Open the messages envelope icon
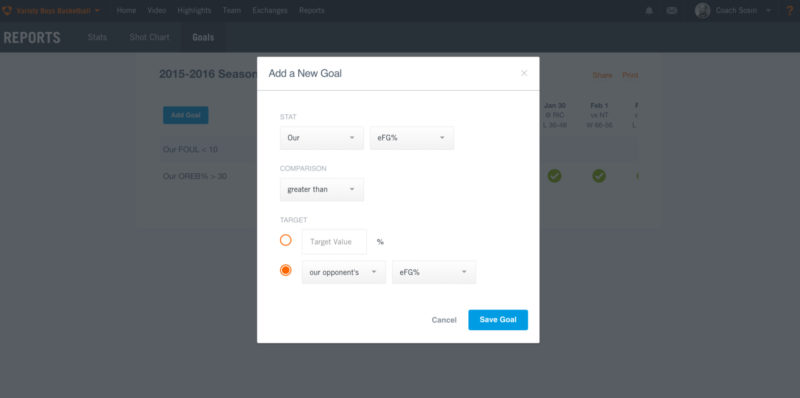This screenshot has height=398, width=800. (672, 11)
